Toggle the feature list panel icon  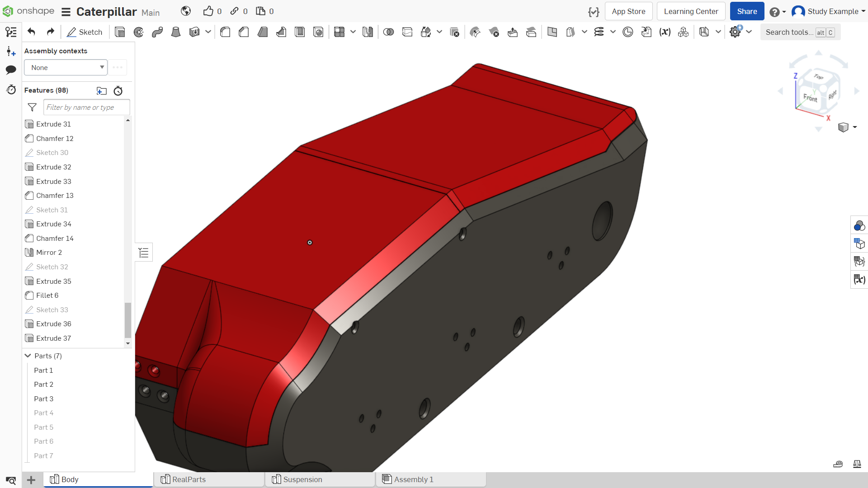tap(11, 32)
